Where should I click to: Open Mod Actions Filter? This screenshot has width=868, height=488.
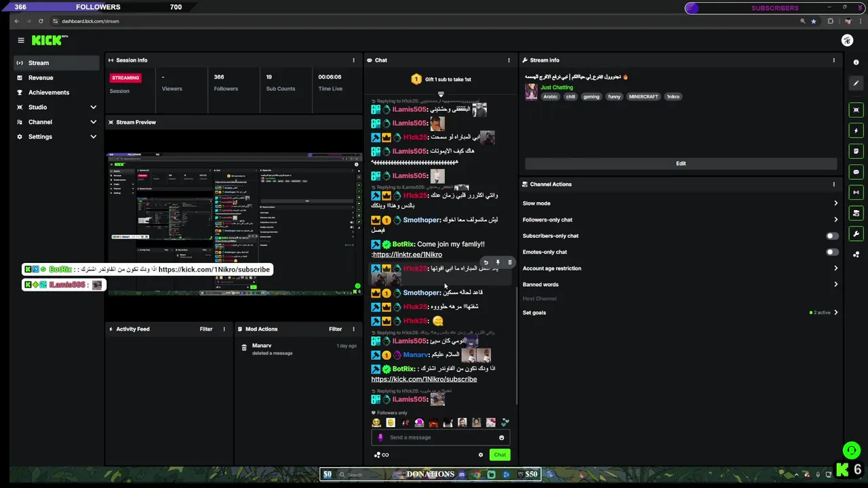(x=335, y=329)
